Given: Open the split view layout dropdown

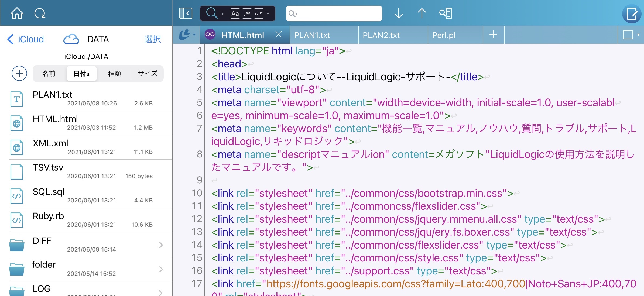Looking at the screenshot, I should [631, 35].
